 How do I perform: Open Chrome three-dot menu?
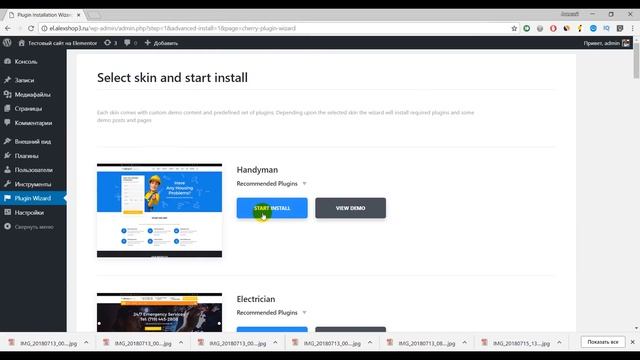632,28
